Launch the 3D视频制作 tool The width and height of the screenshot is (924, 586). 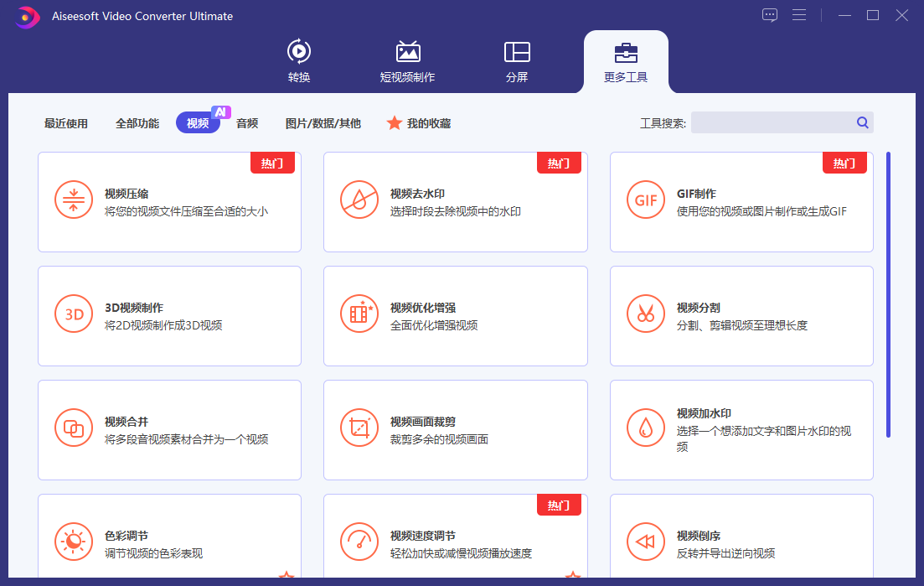pyautogui.click(x=169, y=315)
